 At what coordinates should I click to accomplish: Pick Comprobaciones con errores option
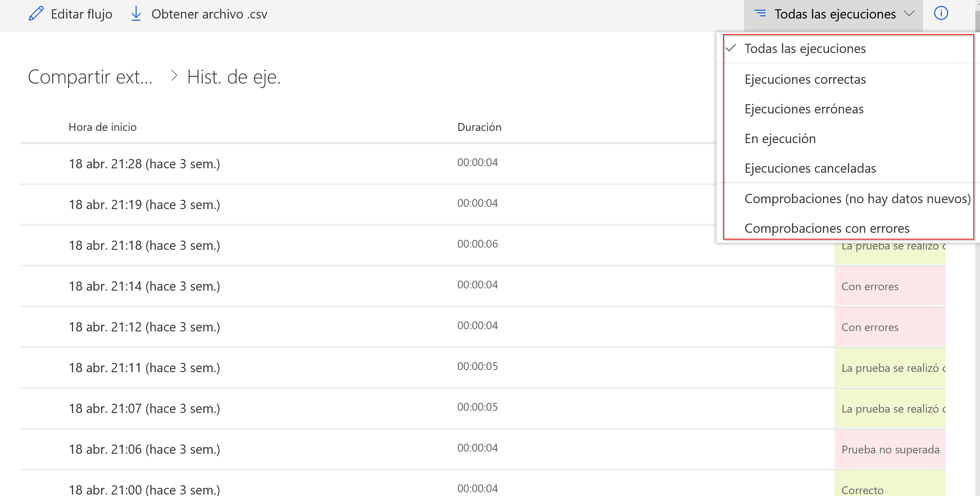coord(848,228)
